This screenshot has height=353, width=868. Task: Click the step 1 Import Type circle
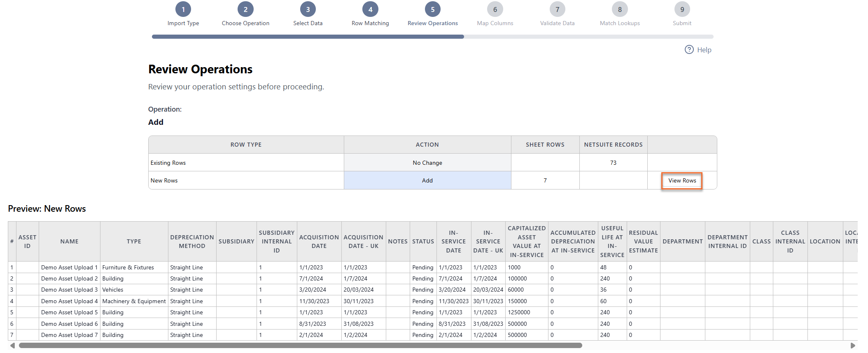click(x=183, y=9)
